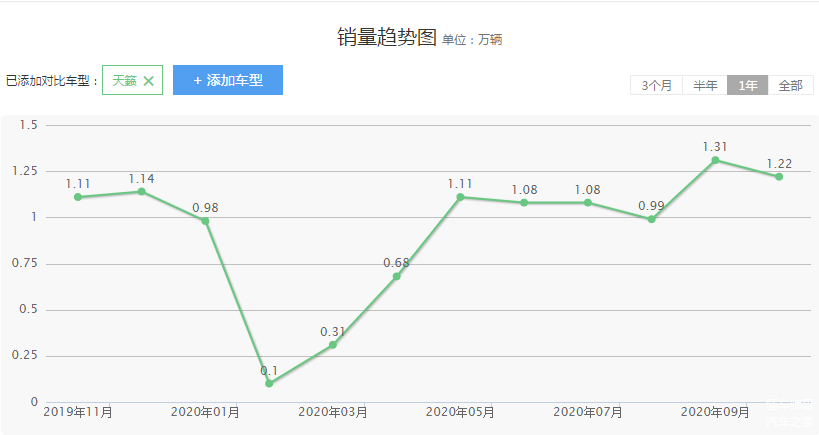Select the 0.1 lowest data point

[269, 383]
